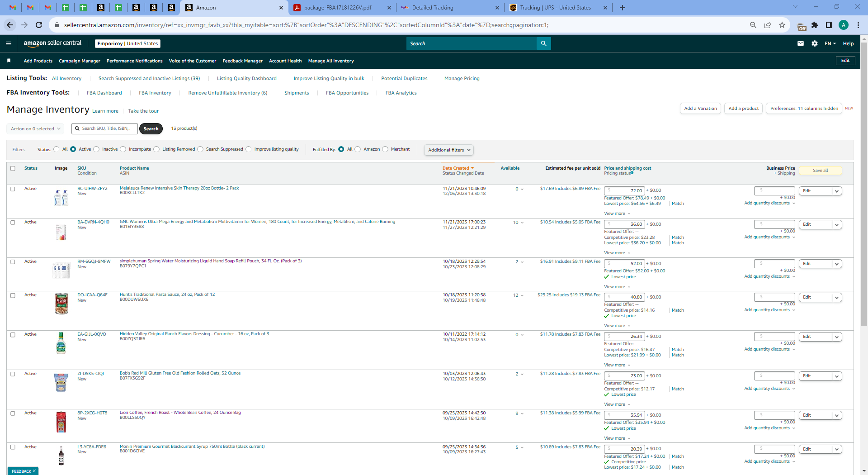Viewport: 868px width, 475px height.
Task: Click the Amazon Seller Central logo
Action: pyautogui.click(x=52, y=43)
